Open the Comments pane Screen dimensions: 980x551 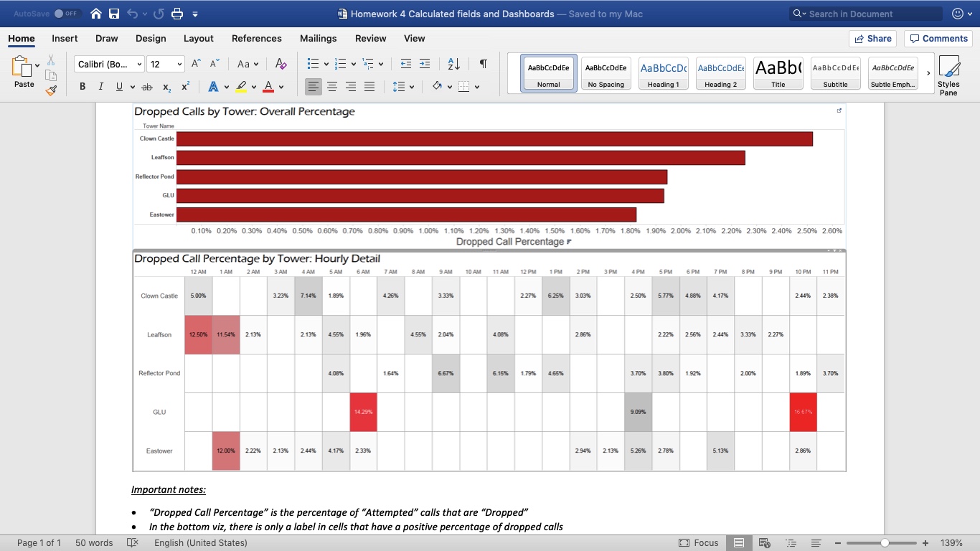tap(938, 38)
